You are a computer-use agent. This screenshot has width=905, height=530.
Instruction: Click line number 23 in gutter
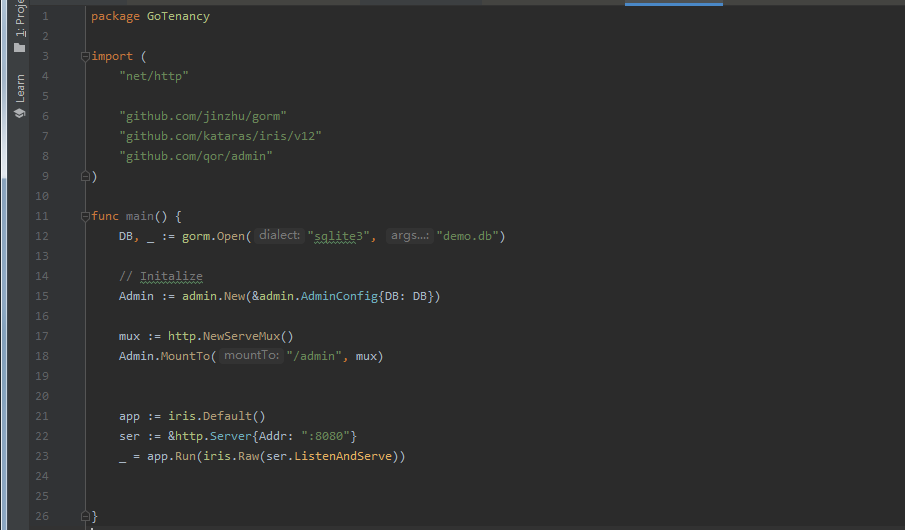point(42,456)
